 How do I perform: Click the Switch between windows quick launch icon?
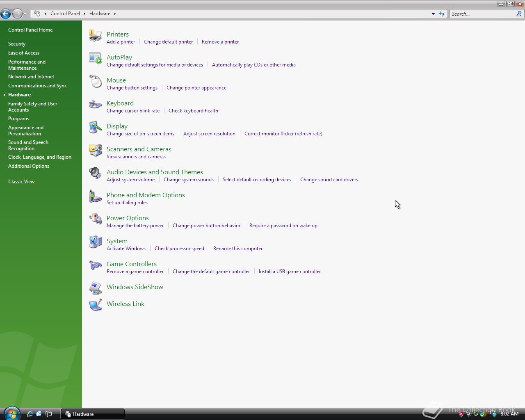click(48, 414)
